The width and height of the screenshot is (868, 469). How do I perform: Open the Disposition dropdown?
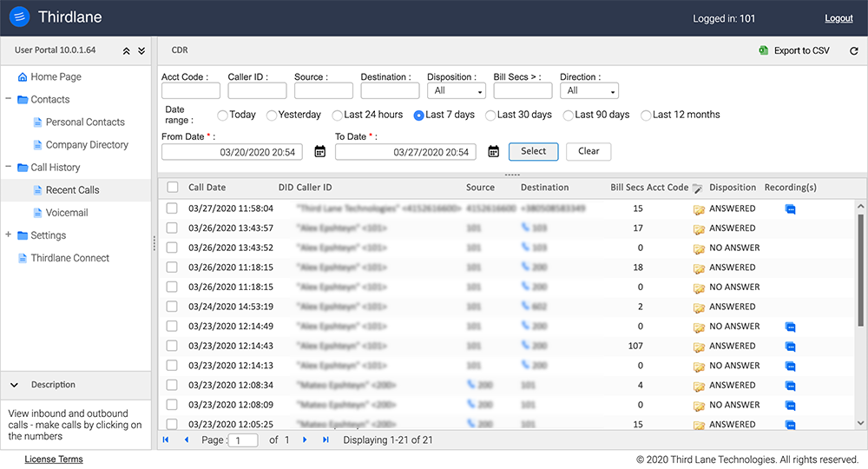456,90
